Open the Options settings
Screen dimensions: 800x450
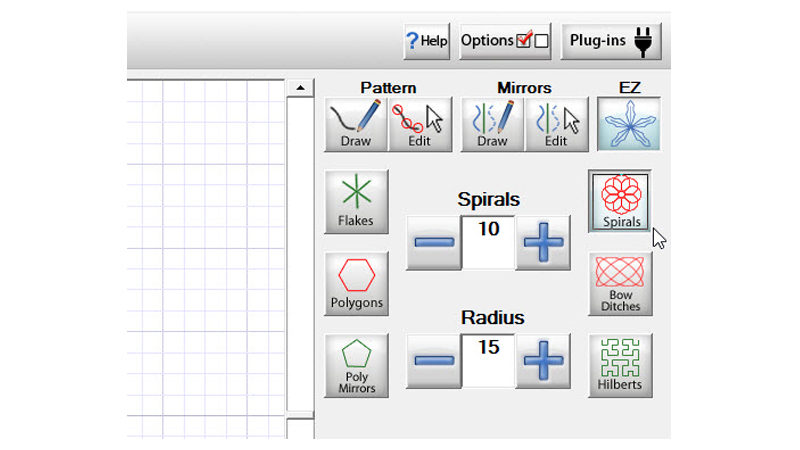[505, 41]
